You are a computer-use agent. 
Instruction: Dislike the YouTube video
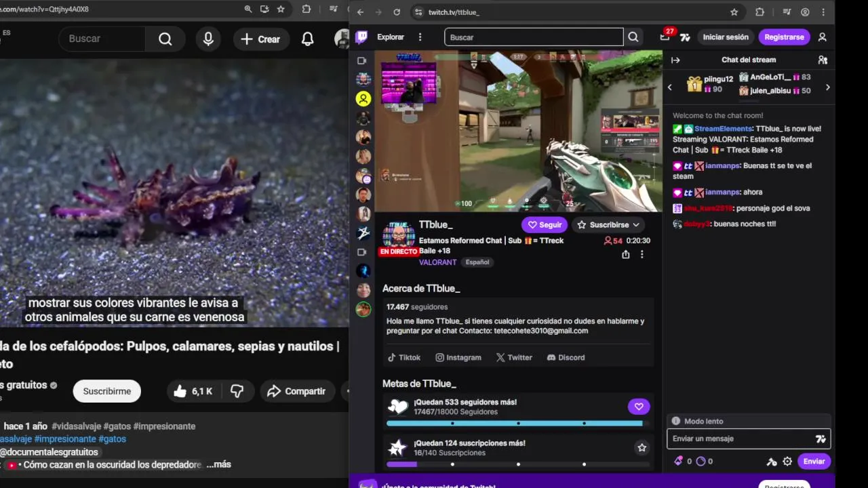click(x=237, y=391)
